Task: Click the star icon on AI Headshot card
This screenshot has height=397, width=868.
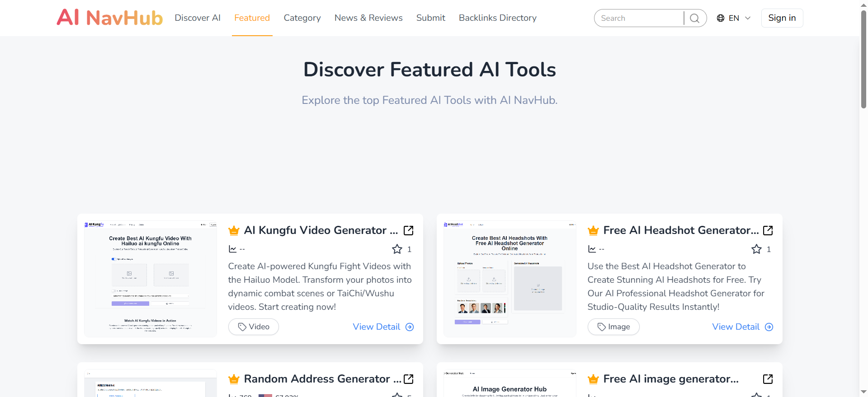Action: (756, 249)
